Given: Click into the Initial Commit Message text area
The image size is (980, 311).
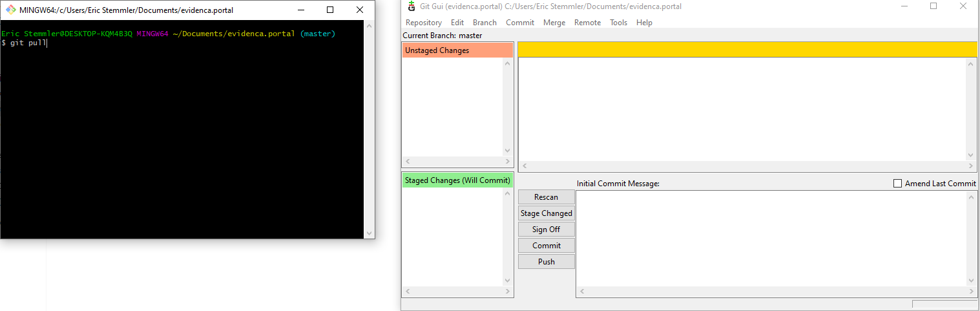Looking at the screenshot, I should [x=771, y=239].
